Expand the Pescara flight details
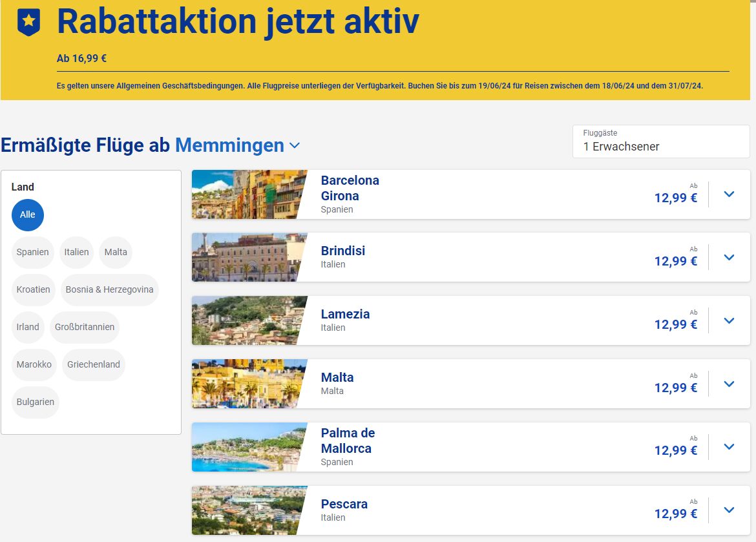 point(728,510)
